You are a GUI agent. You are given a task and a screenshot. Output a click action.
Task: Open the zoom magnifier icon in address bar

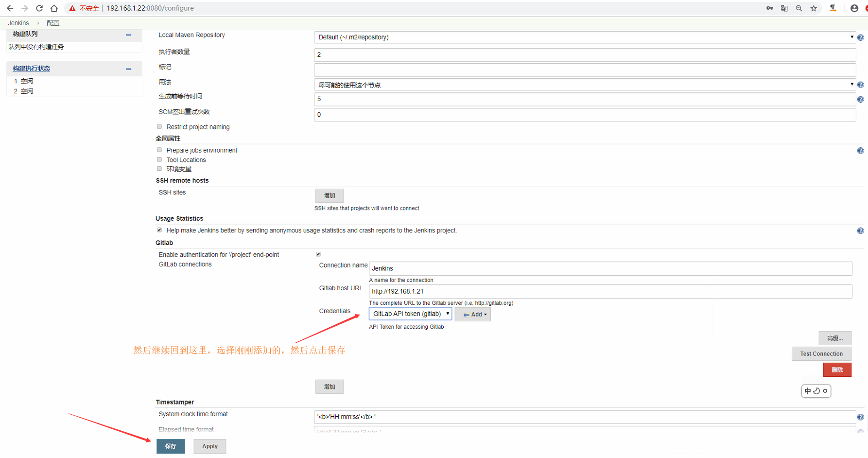(799, 8)
